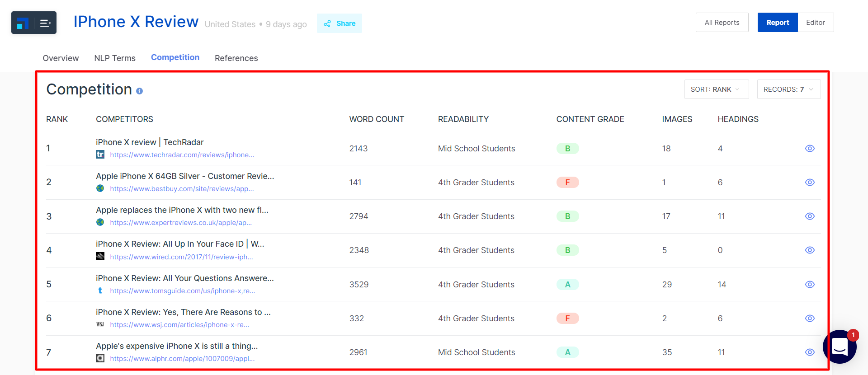Toggle eye icon for Wired row
Image resolution: width=868 pixels, height=375 pixels.
pyautogui.click(x=810, y=250)
